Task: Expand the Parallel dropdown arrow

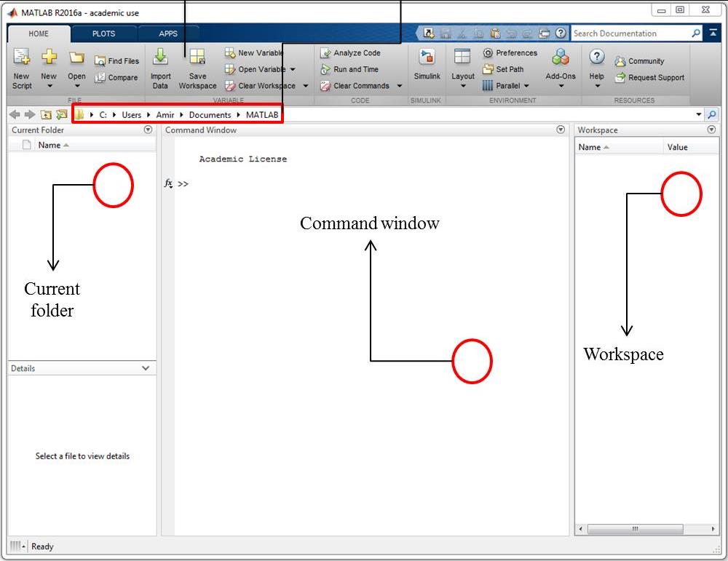Action: click(x=526, y=86)
